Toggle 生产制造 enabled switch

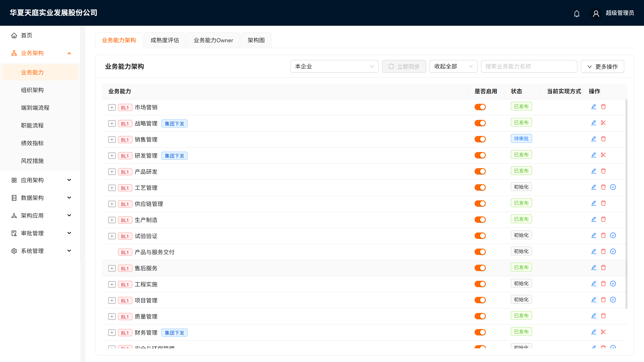480,220
